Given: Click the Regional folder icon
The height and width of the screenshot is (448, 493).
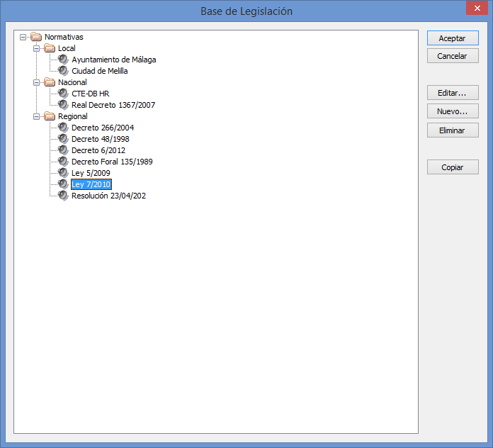Looking at the screenshot, I should click(50, 116).
